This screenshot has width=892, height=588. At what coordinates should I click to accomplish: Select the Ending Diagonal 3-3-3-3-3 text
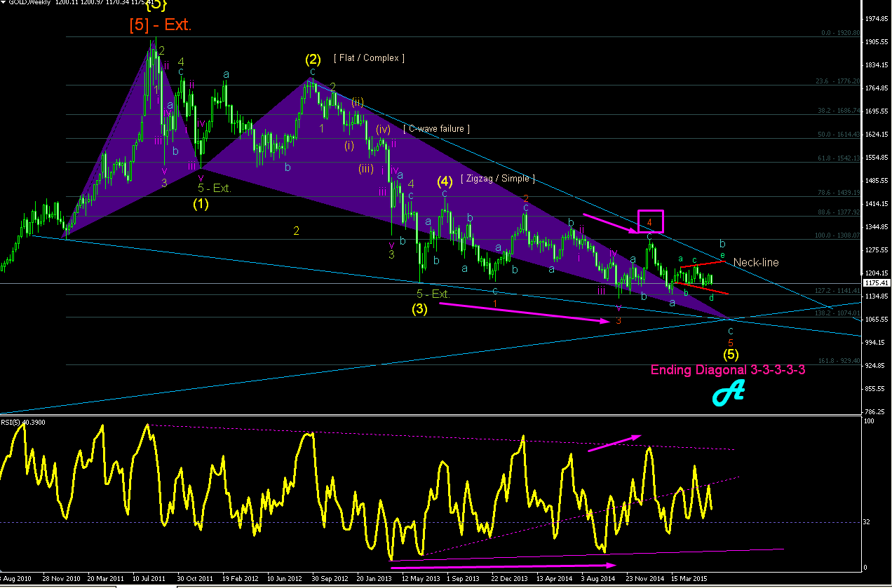coord(727,370)
